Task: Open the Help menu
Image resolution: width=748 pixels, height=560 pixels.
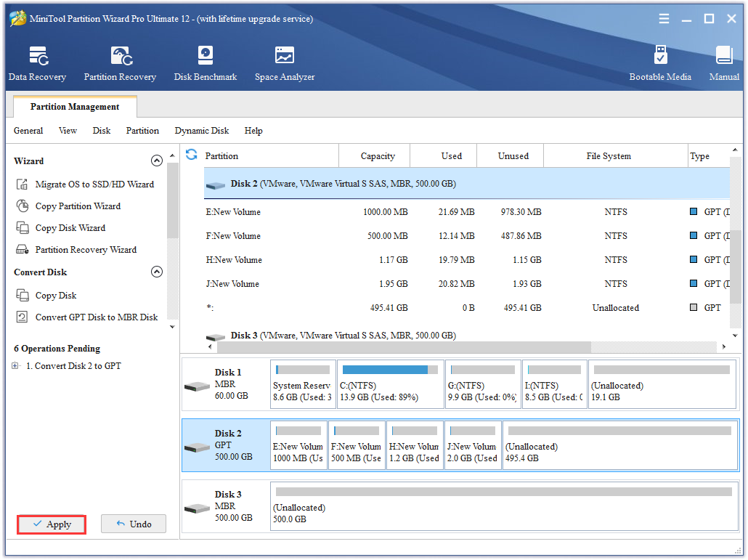Action: point(253,131)
